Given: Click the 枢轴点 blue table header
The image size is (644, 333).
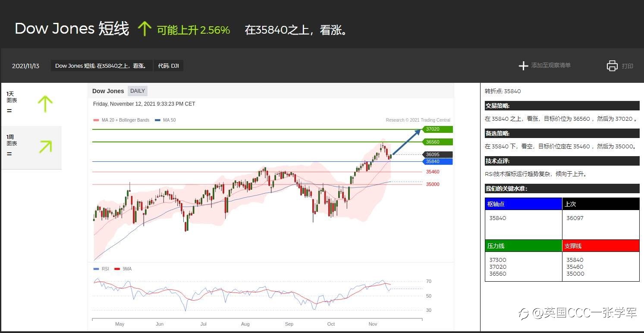Looking at the screenshot, I should click(x=524, y=204).
